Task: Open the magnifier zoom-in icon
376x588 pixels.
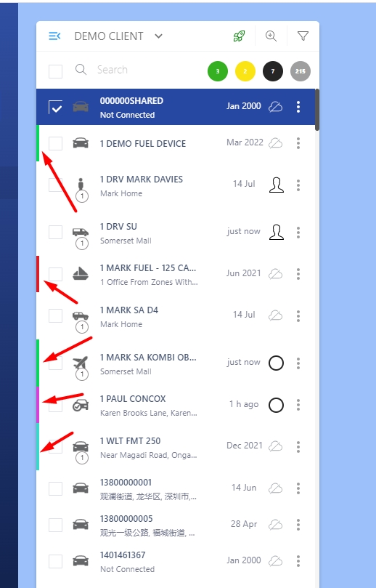Action: pyautogui.click(x=271, y=36)
